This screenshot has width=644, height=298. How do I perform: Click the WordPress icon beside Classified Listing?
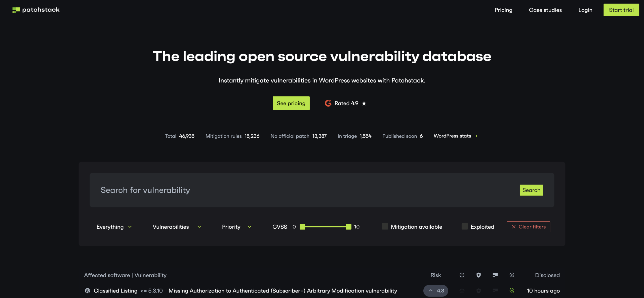tap(88, 291)
